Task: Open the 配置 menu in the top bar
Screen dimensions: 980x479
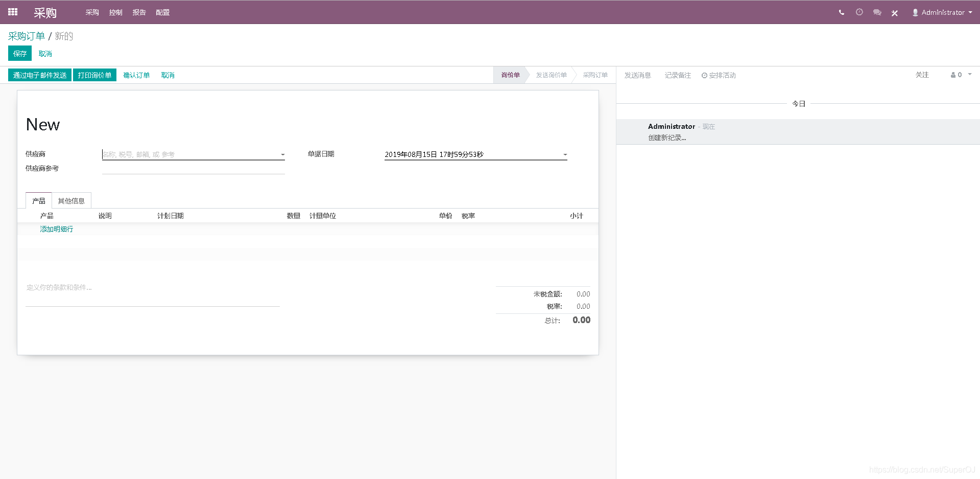Action: [162, 12]
